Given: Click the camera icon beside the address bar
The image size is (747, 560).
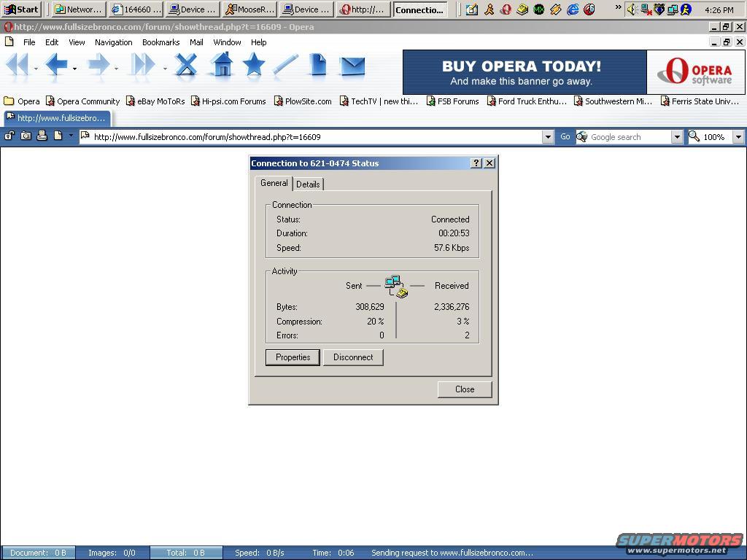Looking at the screenshot, I should click(x=26, y=136).
